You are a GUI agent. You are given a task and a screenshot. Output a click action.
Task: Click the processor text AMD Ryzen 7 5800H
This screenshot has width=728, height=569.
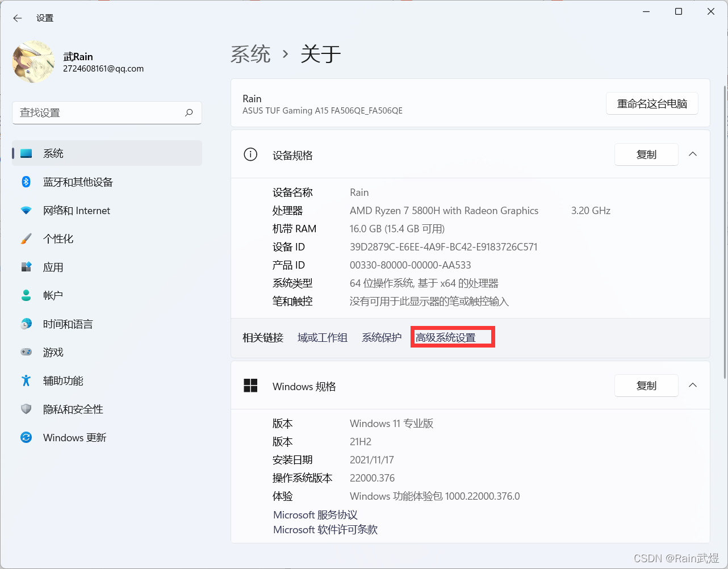point(444,210)
